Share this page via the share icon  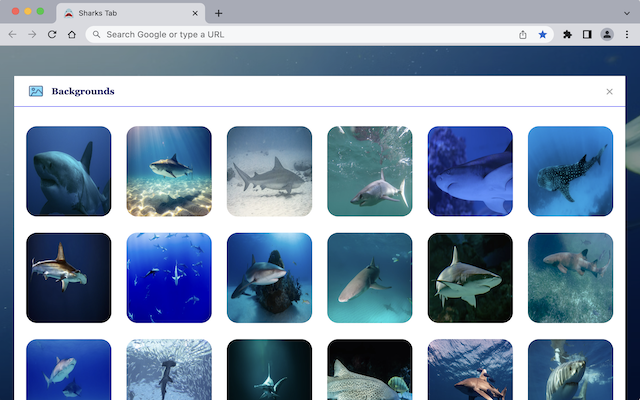523,35
